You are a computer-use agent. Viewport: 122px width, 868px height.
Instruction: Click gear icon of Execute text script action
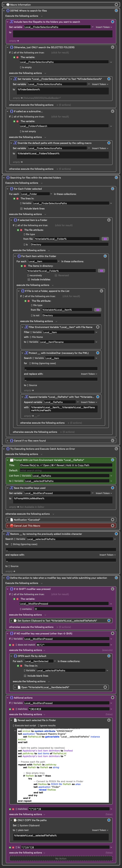109,720
